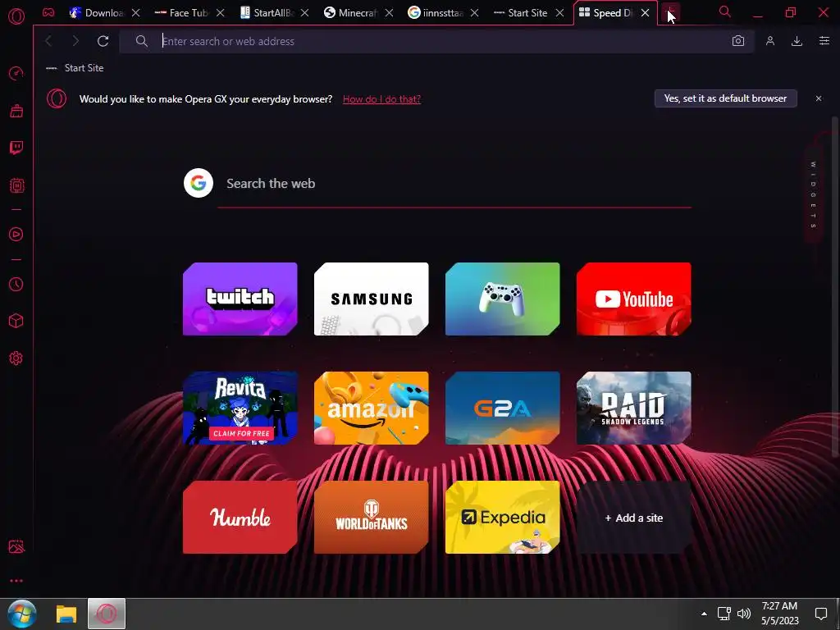Click Opera GX taskbar button

coord(107,614)
